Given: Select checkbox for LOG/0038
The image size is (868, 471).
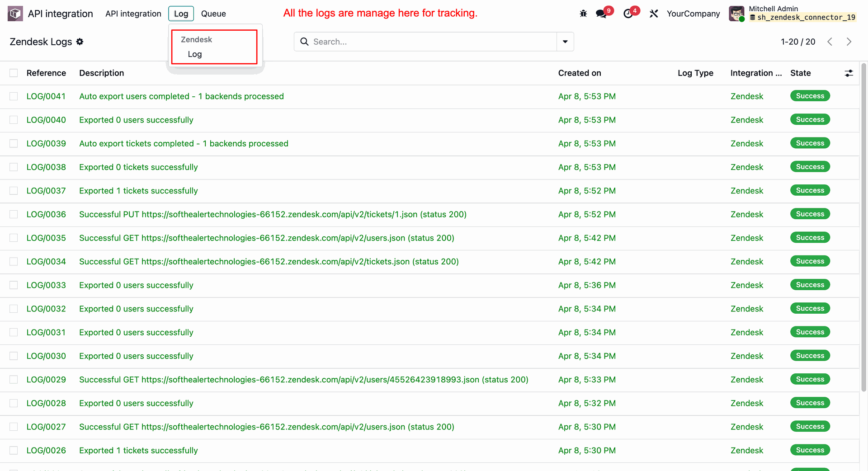Looking at the screenshot, I should pos(14,167).
